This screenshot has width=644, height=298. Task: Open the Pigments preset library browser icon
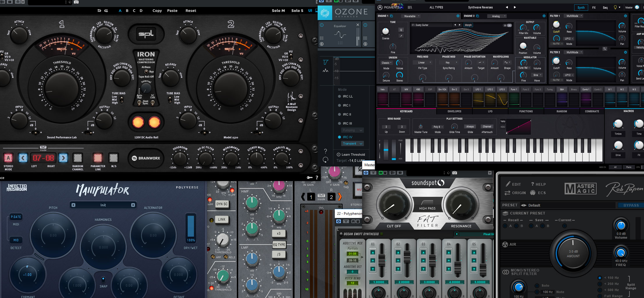[410, 7]
